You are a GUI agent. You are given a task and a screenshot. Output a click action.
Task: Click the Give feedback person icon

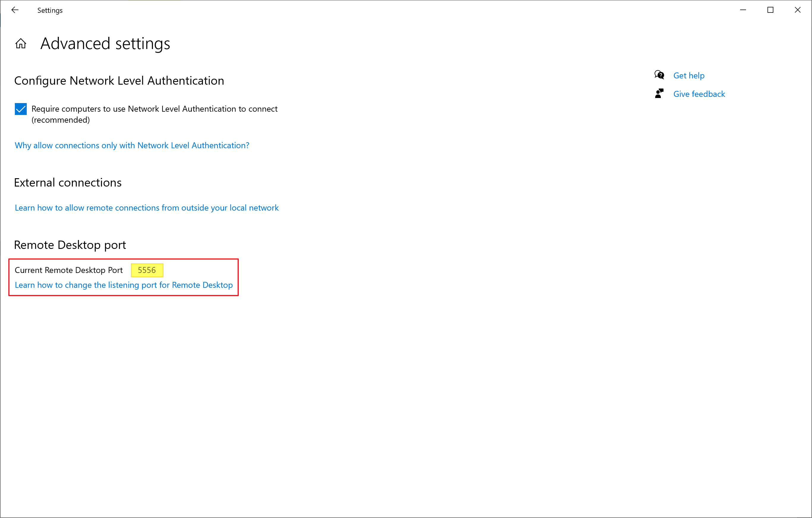pyautogui.click(x=659, y=94)
